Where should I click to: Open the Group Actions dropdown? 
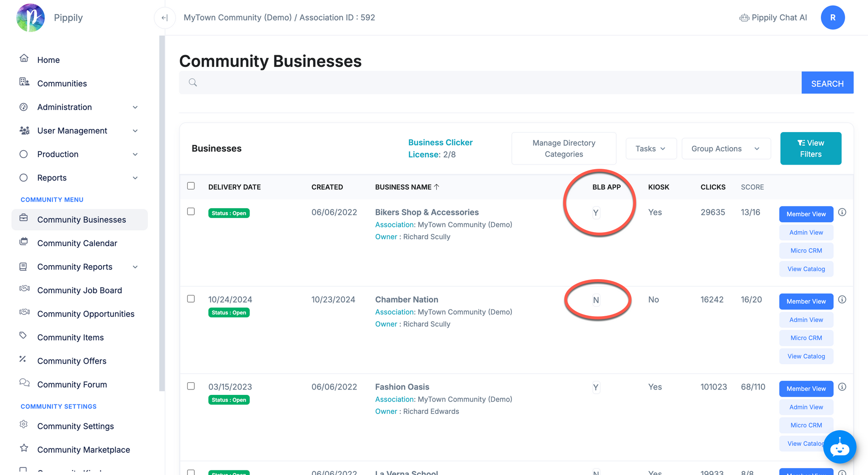coord(726,149)
